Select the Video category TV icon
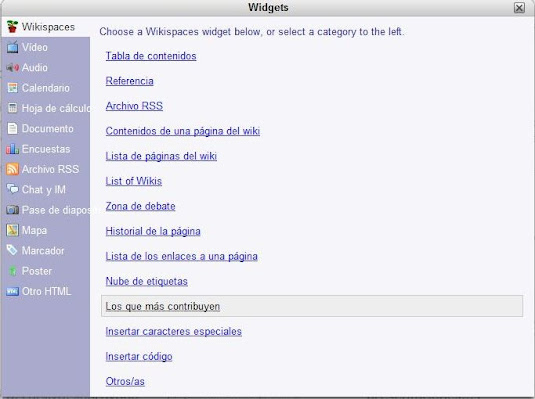 (x=13, y=47)
